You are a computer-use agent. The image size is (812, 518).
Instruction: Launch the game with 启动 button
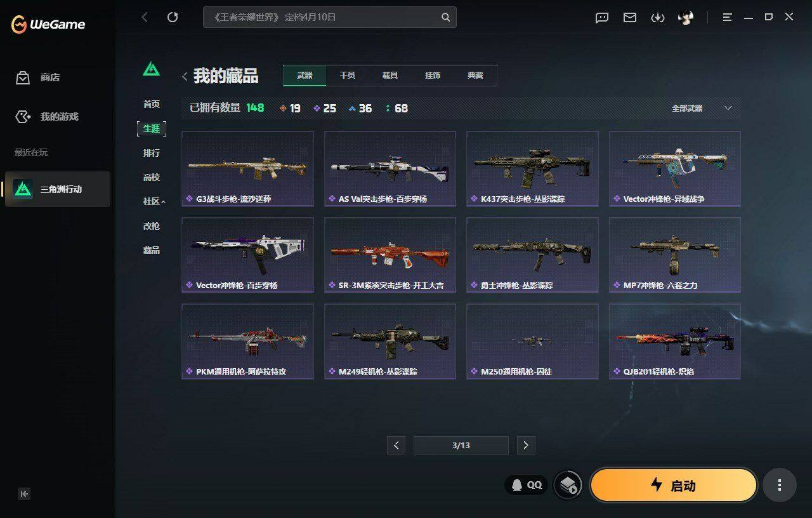[x=674, y=486]
